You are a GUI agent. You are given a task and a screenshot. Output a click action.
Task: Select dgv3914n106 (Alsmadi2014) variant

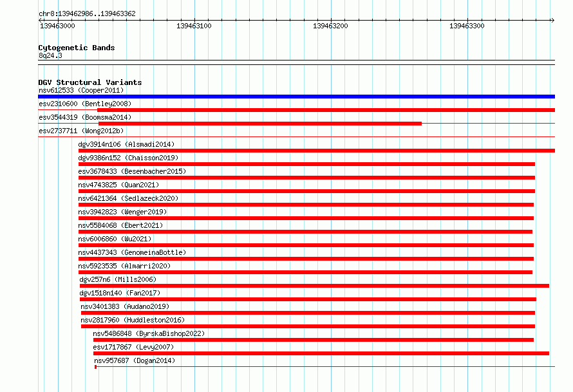[x=126, y=144]
